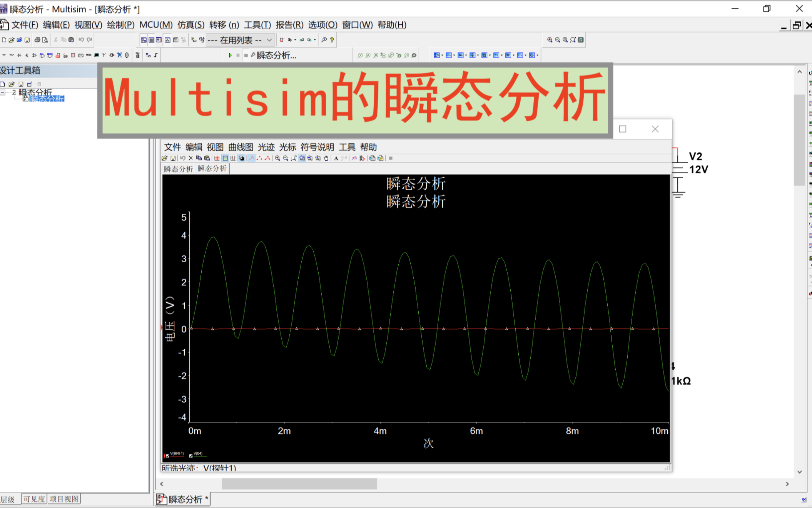
Task: Open the graph analysis selector dropdown near the run controls
Action: pos(273,55)
